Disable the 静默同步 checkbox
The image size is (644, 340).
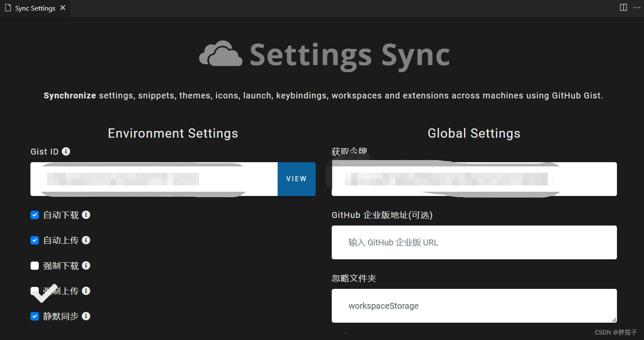coord(35,316)
